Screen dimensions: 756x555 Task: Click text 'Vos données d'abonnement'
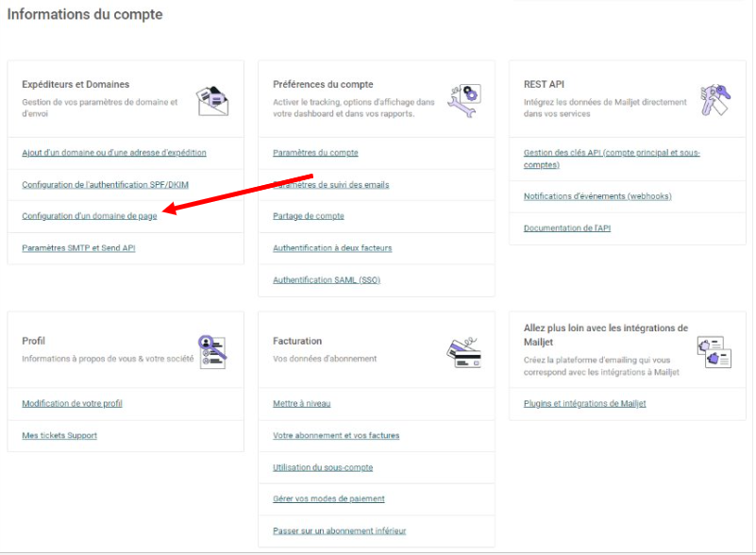pyautogui.click(x=325, y=359)
